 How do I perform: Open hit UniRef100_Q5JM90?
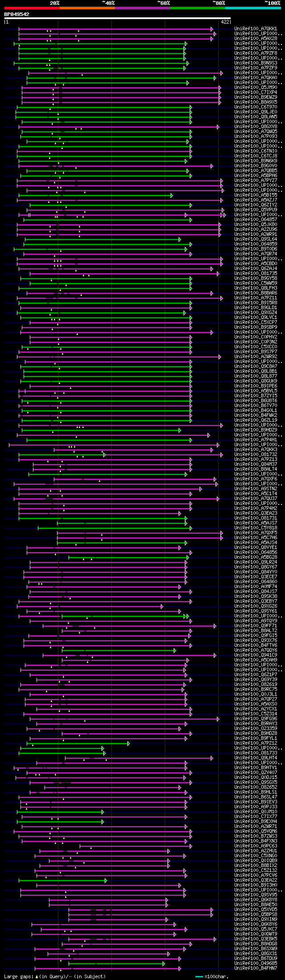coord(256,88)
